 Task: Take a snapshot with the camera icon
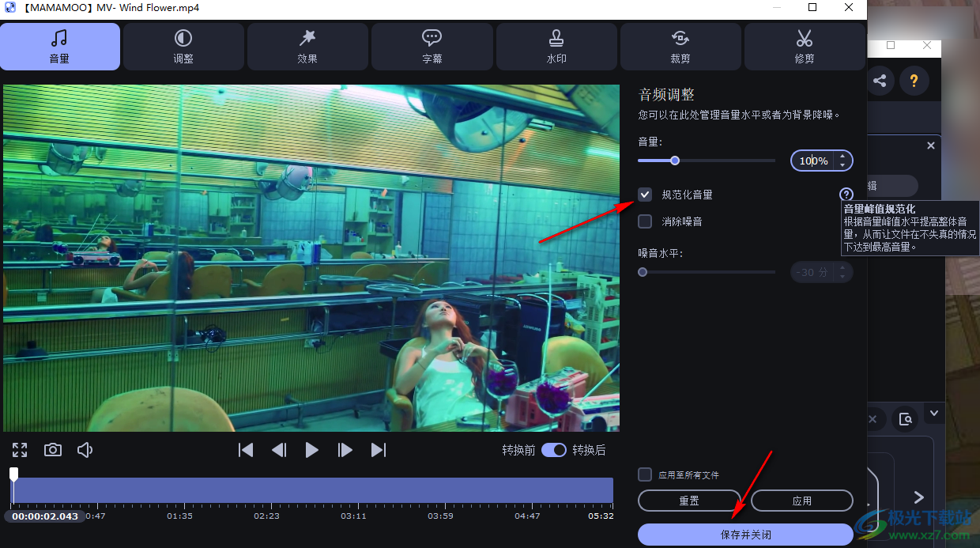(x=53, y=450)
